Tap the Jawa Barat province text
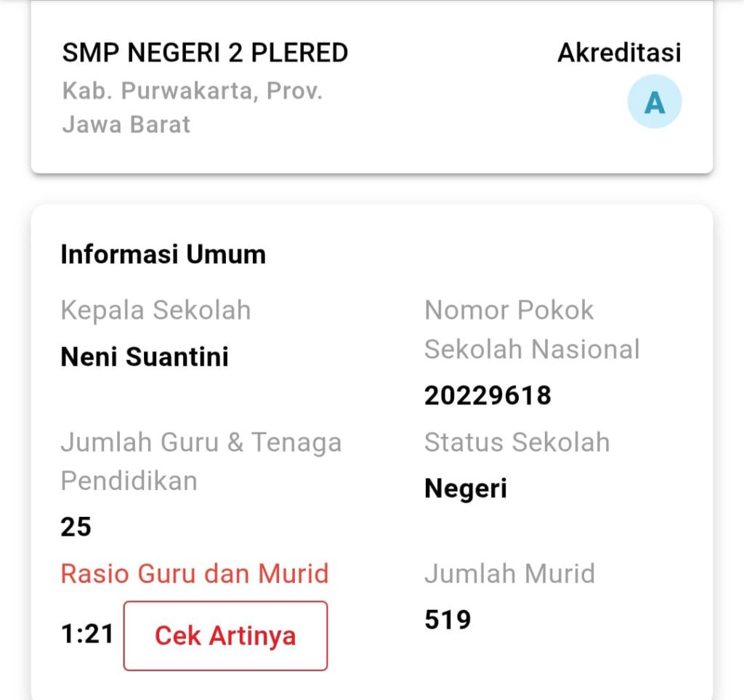 coord(126,124)
